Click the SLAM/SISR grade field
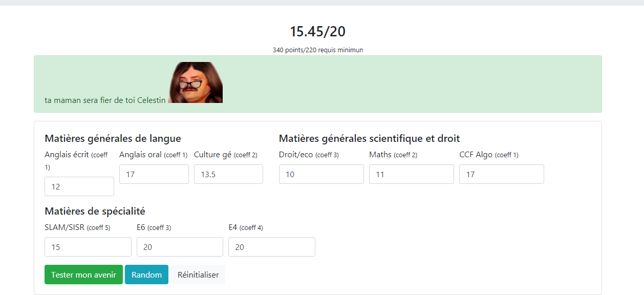The height and width of the screenshot is (295, 644). point(88,247)
